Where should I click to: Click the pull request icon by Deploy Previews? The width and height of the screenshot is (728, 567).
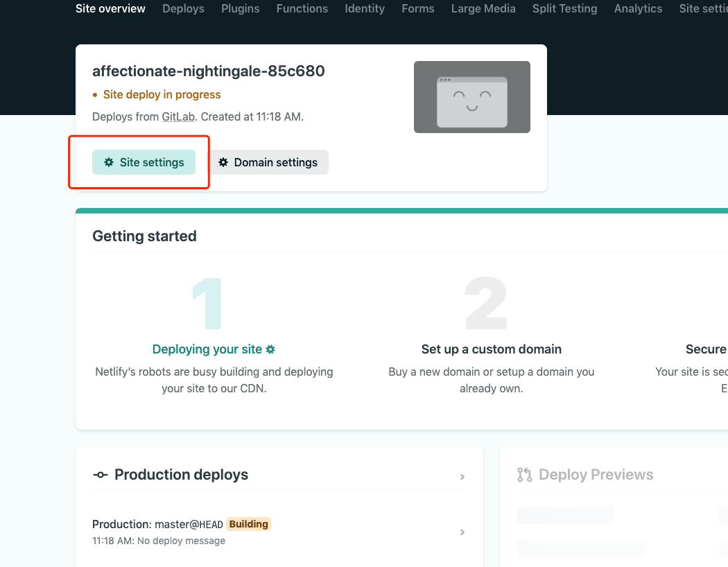pos(525,475)
